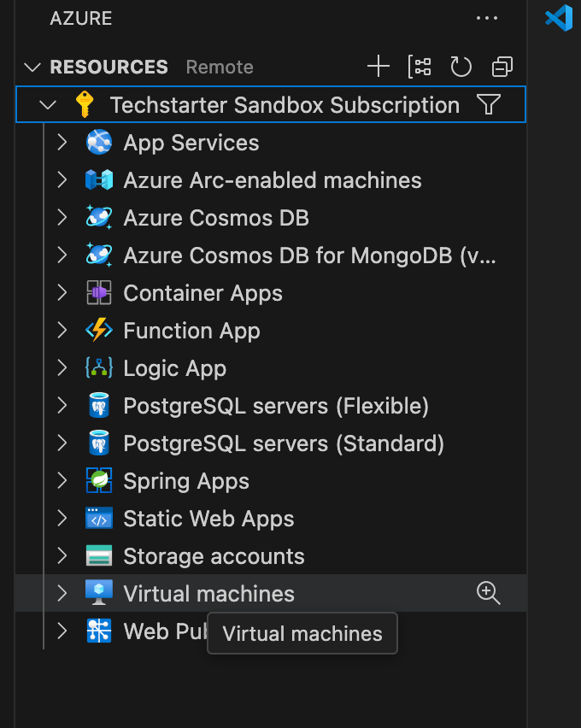This screenshot has width=581, height=728.
Task: Click the Function App lightning bolt icon
Action: click(x=99, y=331)
